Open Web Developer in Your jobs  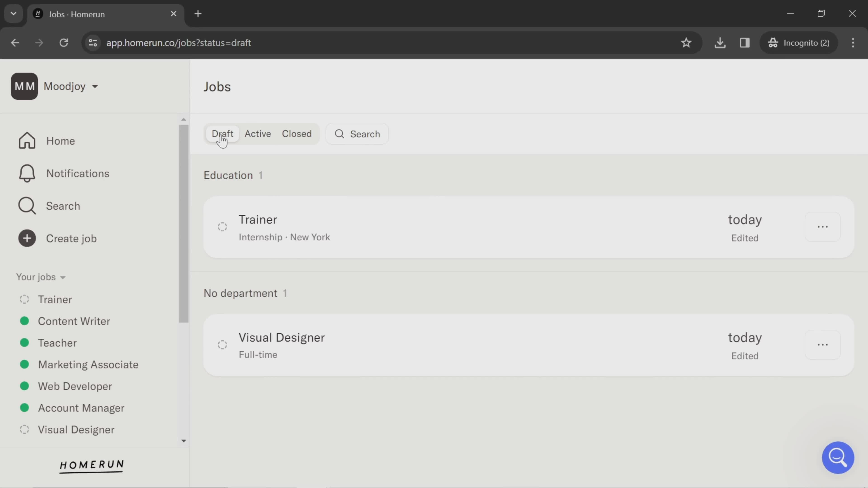[x=75, y=386]
